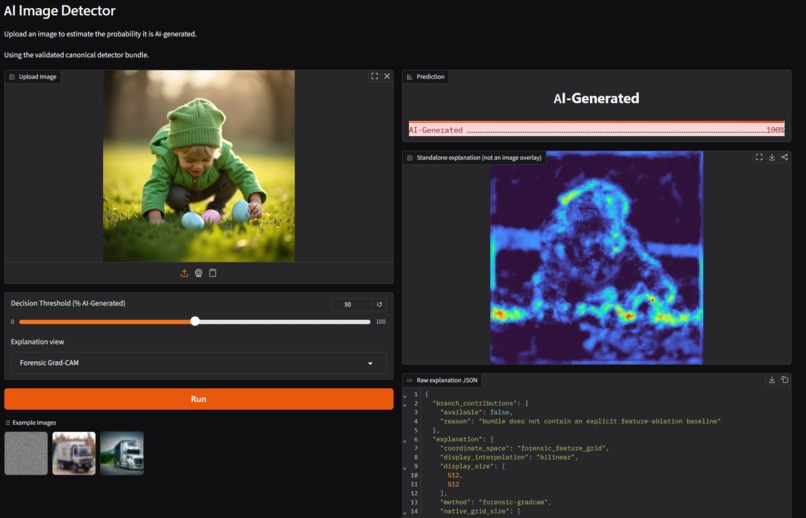This screenshot has width=806, height=518.
Task: Share the standalone explanation image
Action: pyautogui.click(x=785, y=157)
